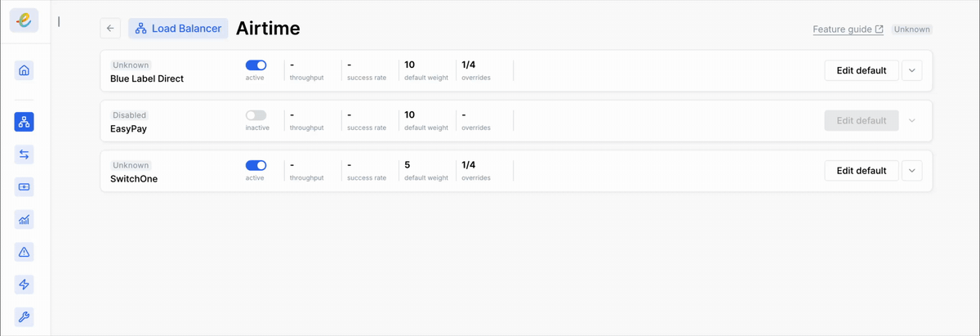Screen dimensions: 980x336
Task: Click the Load Balancer breadcrumb tab
Action: click(x=178, y=29)
